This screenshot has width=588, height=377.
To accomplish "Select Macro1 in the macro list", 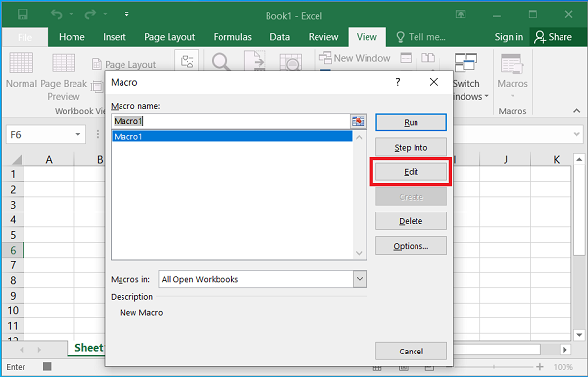I will (231, 137).
